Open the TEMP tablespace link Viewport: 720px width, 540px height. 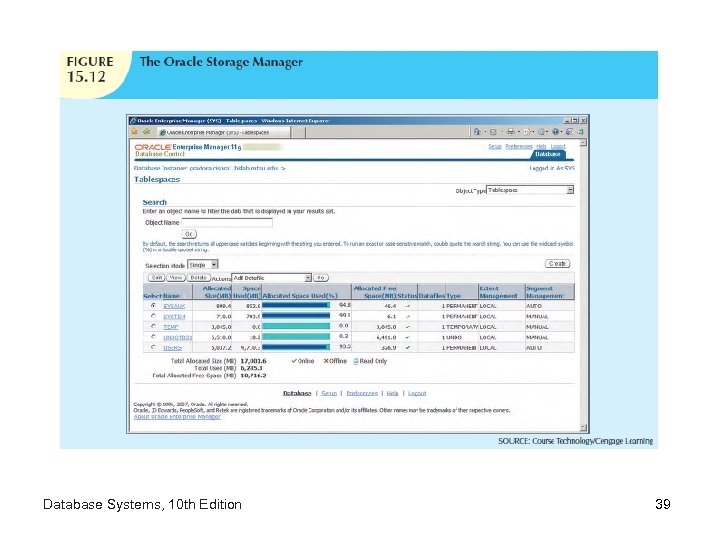[171, 327]
